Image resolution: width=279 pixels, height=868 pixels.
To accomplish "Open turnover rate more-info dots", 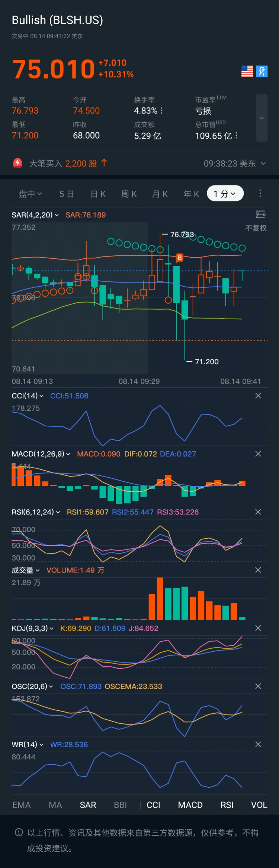I will 161,111.
